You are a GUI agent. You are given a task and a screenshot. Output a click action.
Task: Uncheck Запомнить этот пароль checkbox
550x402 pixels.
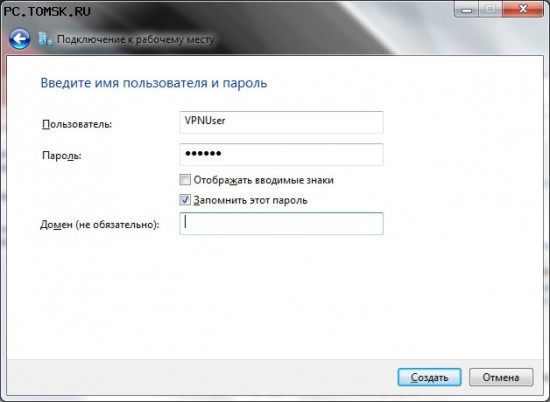click(x=185, y=200)
